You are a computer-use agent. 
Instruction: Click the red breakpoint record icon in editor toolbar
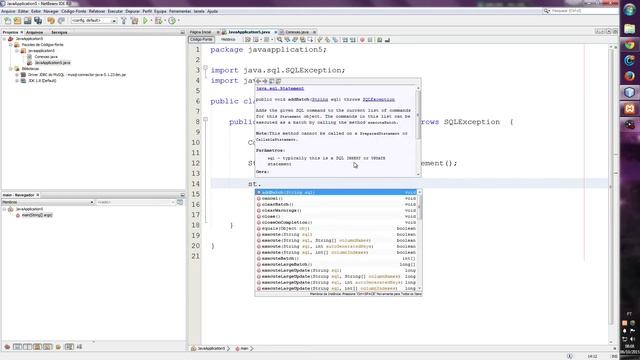click(362, 40)
